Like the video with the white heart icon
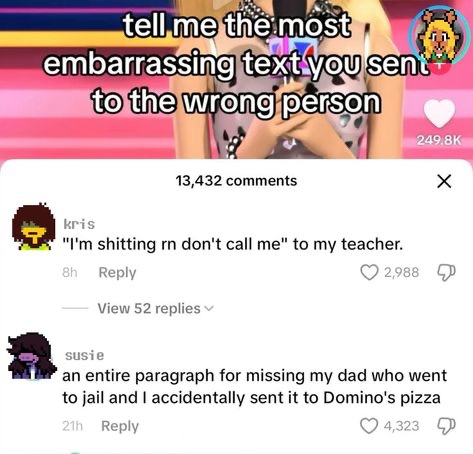The height and width of the screenshot is (454, 473). [439, 114]
